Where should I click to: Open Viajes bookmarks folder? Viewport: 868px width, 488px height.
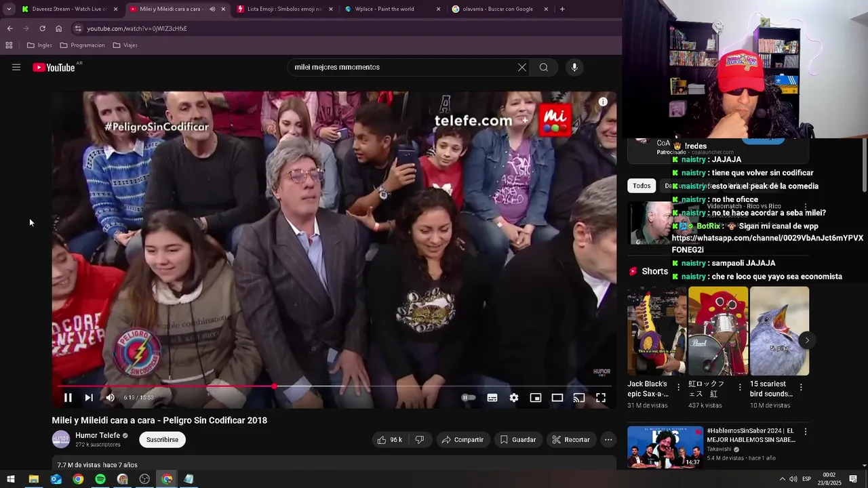[x=125, y=45]
